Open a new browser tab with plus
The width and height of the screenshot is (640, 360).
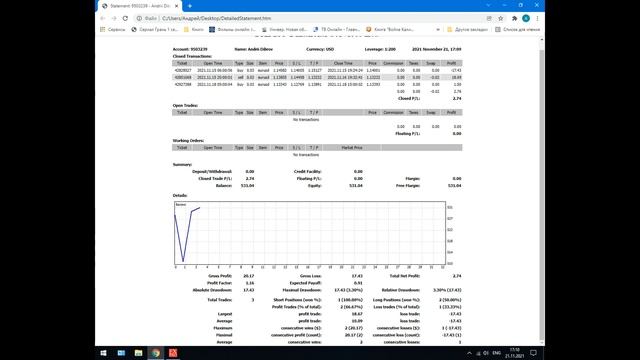coord(190,6)
